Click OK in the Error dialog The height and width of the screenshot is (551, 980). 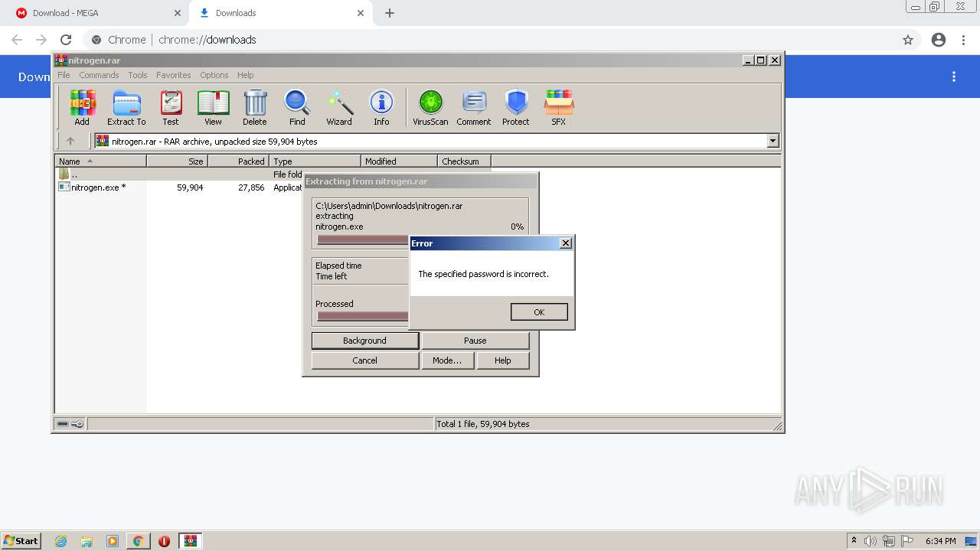(x=539, y=311)
